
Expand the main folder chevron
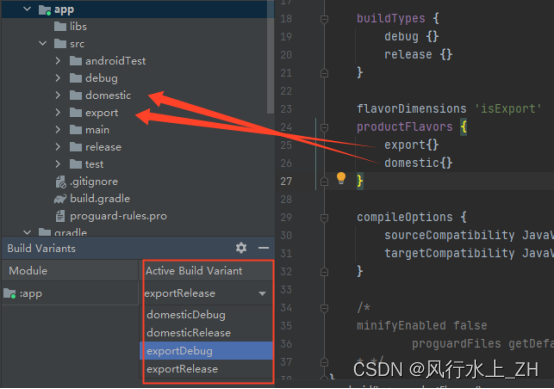[58, 130]
